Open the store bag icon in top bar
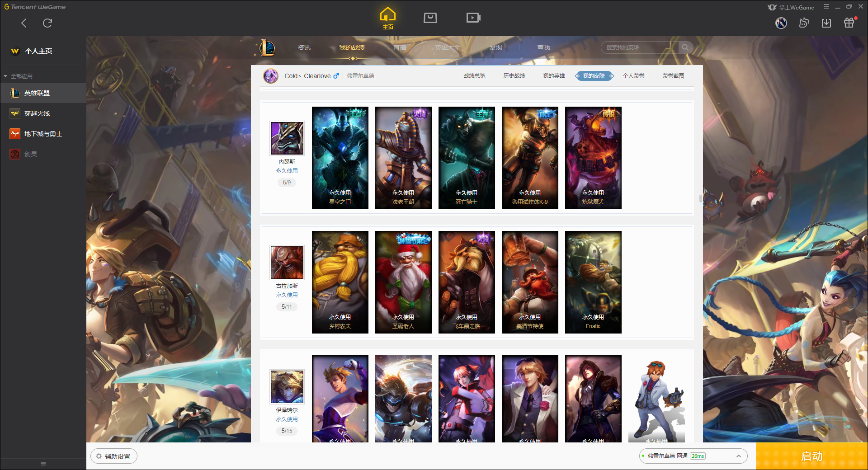This screenshot has width=868, height=470. click(430, 18)
